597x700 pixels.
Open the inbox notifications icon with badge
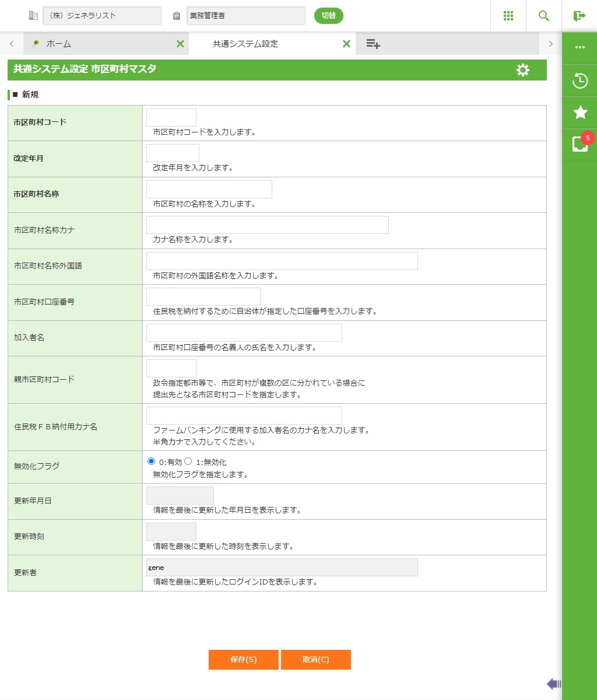580,144
